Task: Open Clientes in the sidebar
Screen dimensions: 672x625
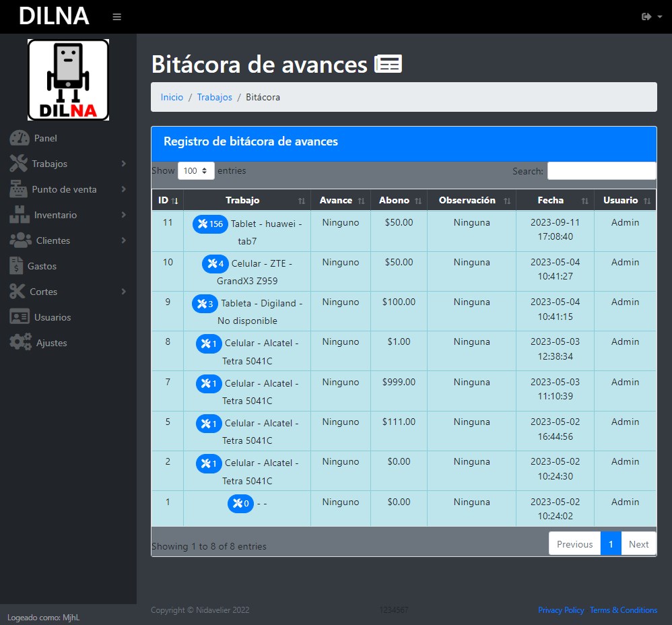Action: [x=67, y=240]
